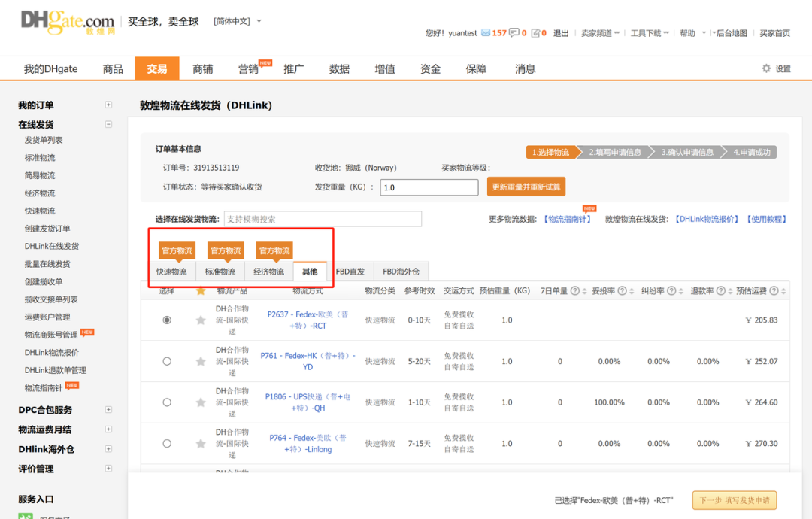Open the help tooltip beside 7日单量
This screenshot has height=519, width=812.
click(577, 290)
